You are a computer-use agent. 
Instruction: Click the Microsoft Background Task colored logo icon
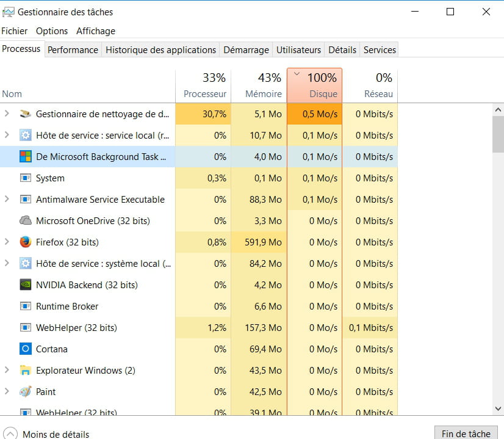click(26, 157)
